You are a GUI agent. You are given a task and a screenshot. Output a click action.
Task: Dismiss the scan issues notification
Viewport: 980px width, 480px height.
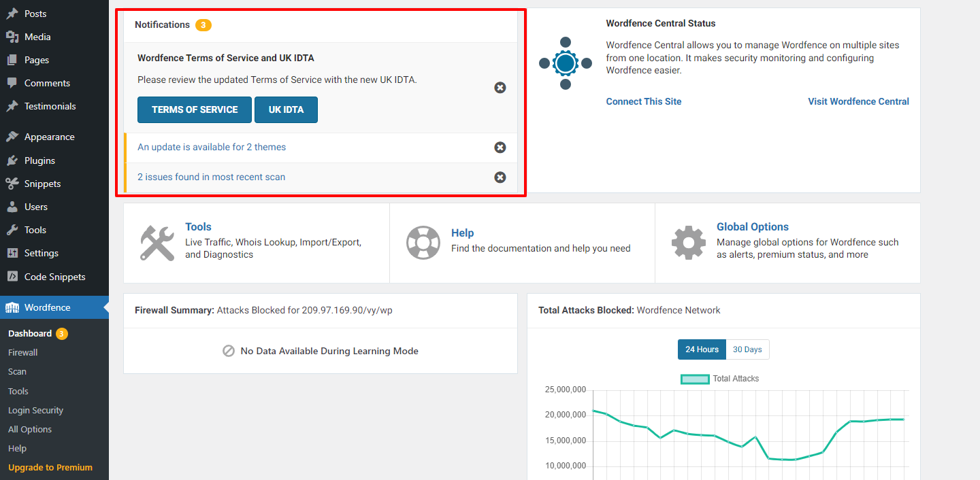(500, 177)
